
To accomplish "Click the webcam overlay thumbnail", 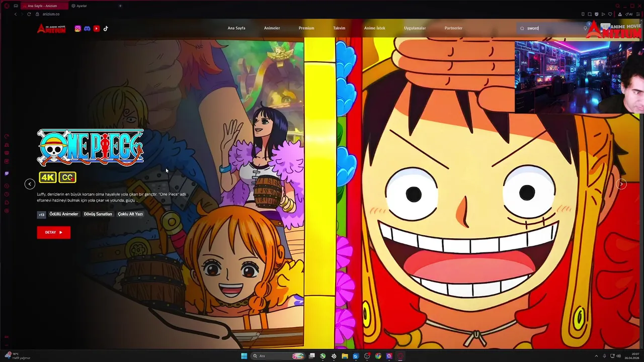I will [x=579, y=77].
